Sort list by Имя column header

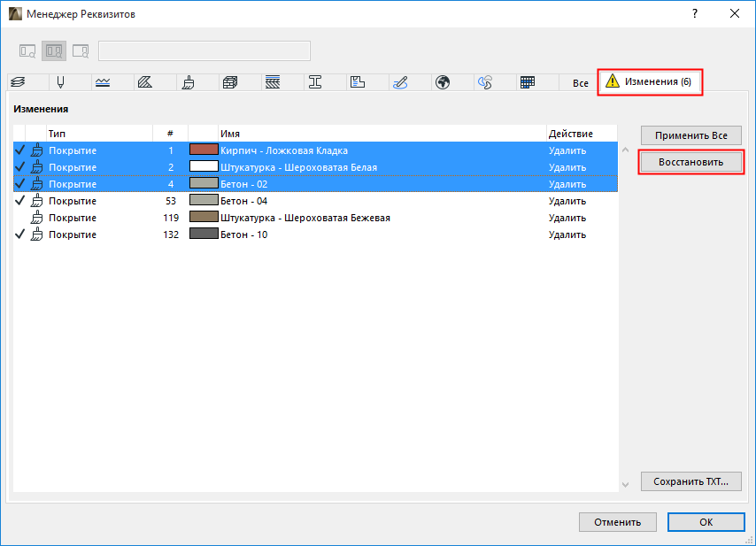point(382,134)
